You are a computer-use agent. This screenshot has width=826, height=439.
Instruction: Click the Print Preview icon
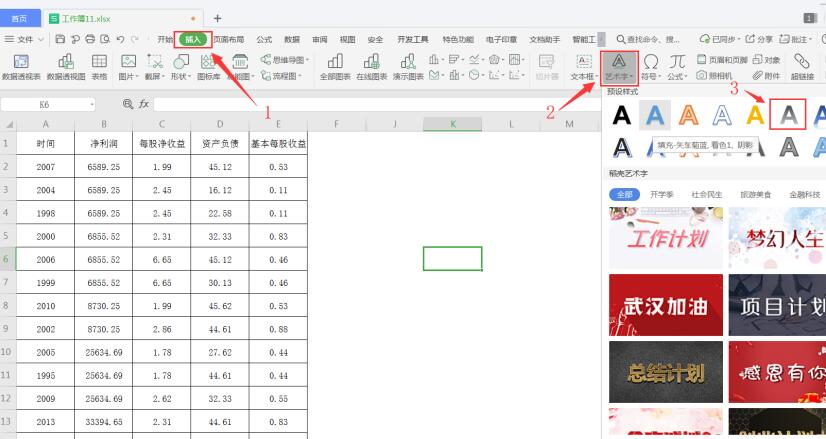point(105,39)
